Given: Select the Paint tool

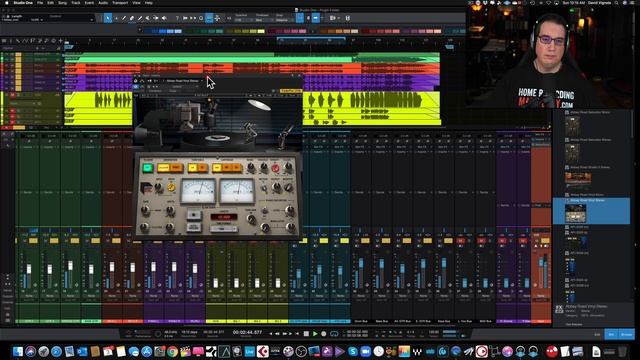Looking at the screenshot, I should pyautogui.click(x=140, y=18).
